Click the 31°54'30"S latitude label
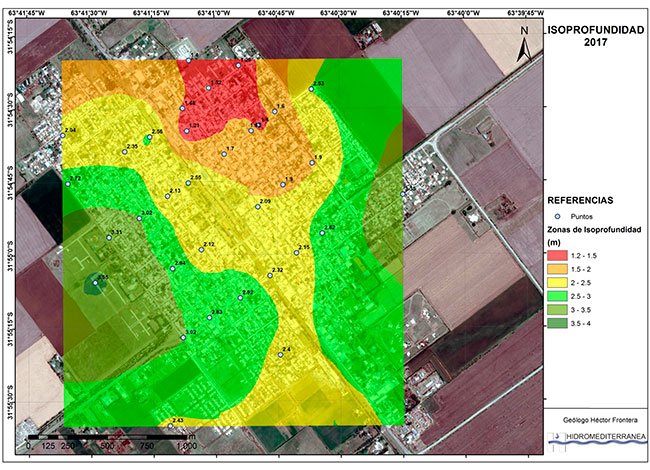 pyautogui.click(x=10, y=107)
